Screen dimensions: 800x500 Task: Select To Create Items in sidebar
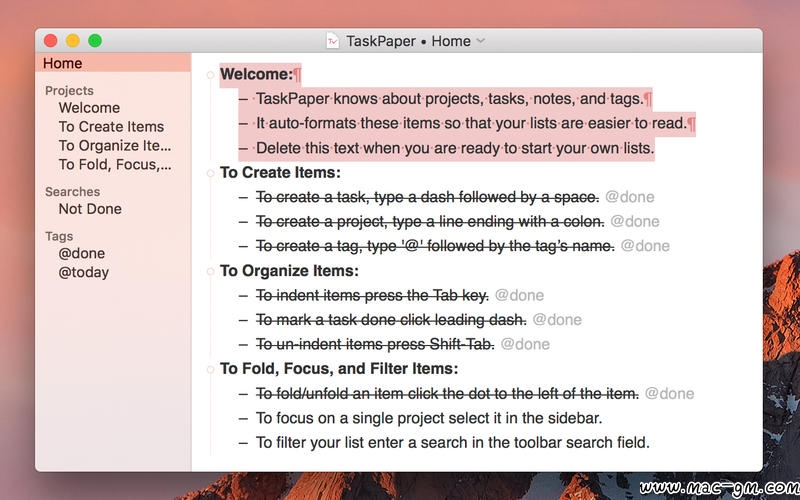tap(111, 127)
